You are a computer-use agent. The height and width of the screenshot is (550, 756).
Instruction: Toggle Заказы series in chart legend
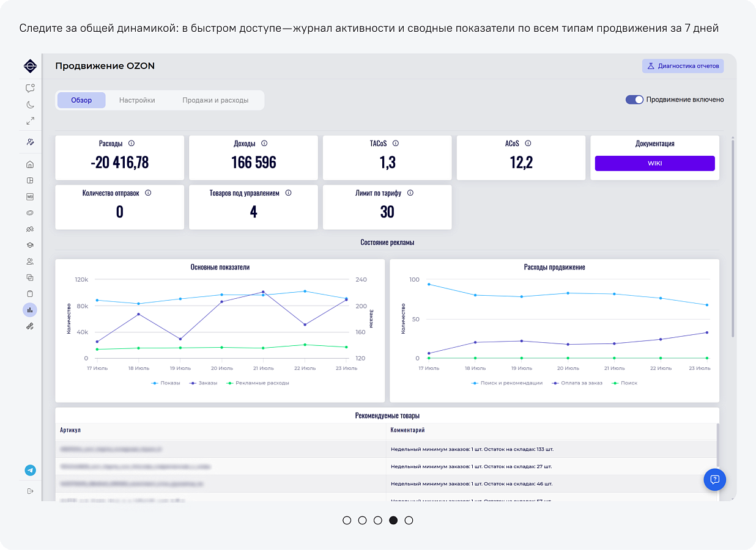(203, 383)
